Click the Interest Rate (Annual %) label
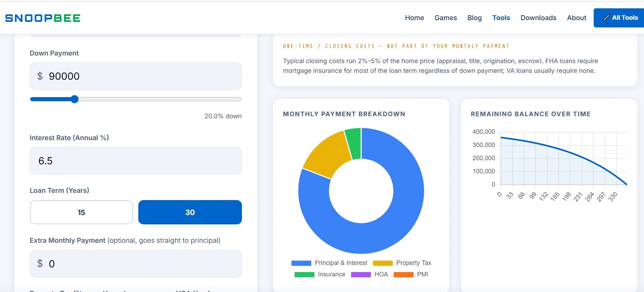Image resolution: width=644 pixels, height=292 pixels. click(x=69, y=138)
